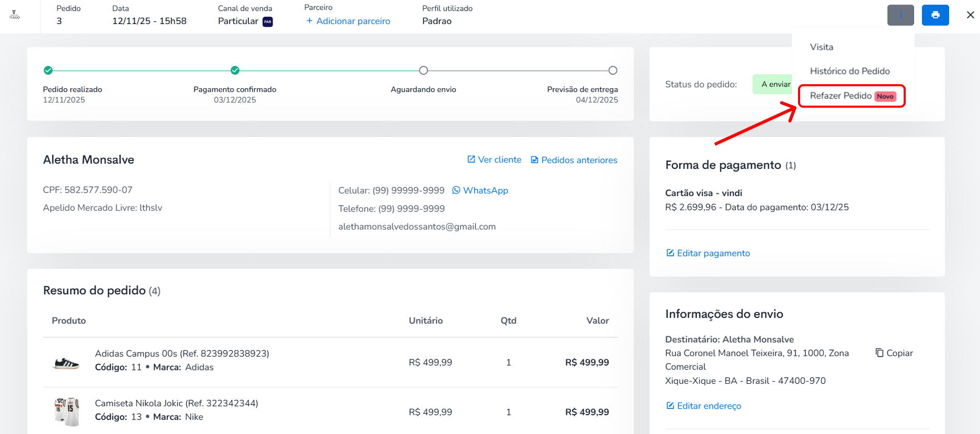The width and height of the screenshot is (980, 434).
Task: Click the Nikola Jokic jersey thumbnail
Action: click(66, 412)
